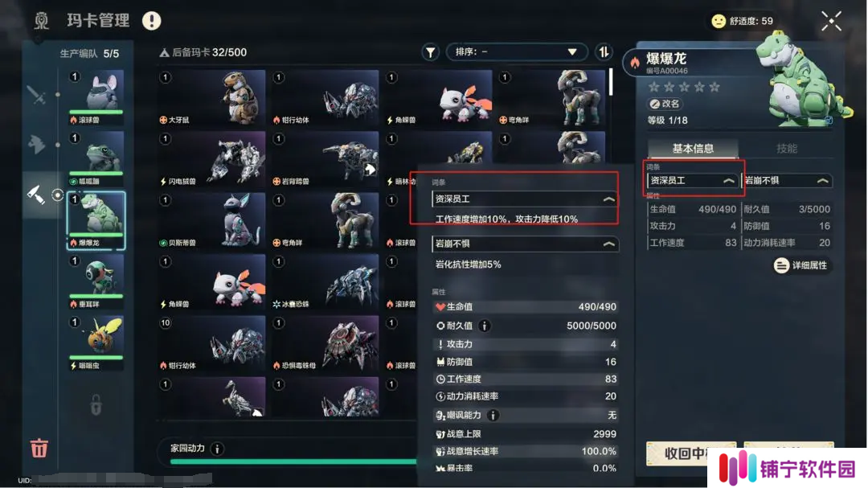Switch to the 技能 tab
868x488 pixels.
(786, 149)
